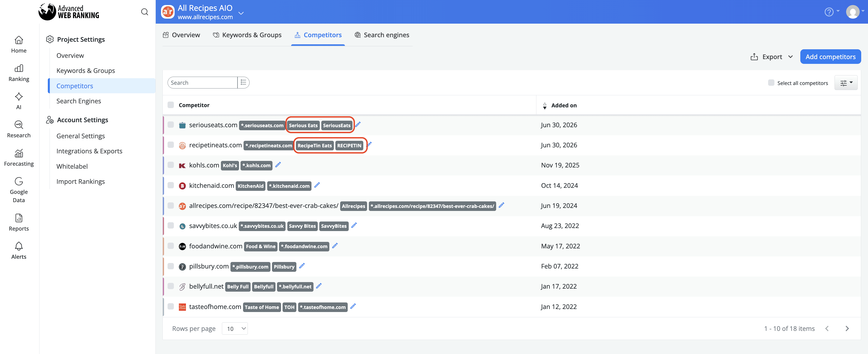Open Integrations & Exports link
This screenshot has height=354, width=868.
[89, 151]
